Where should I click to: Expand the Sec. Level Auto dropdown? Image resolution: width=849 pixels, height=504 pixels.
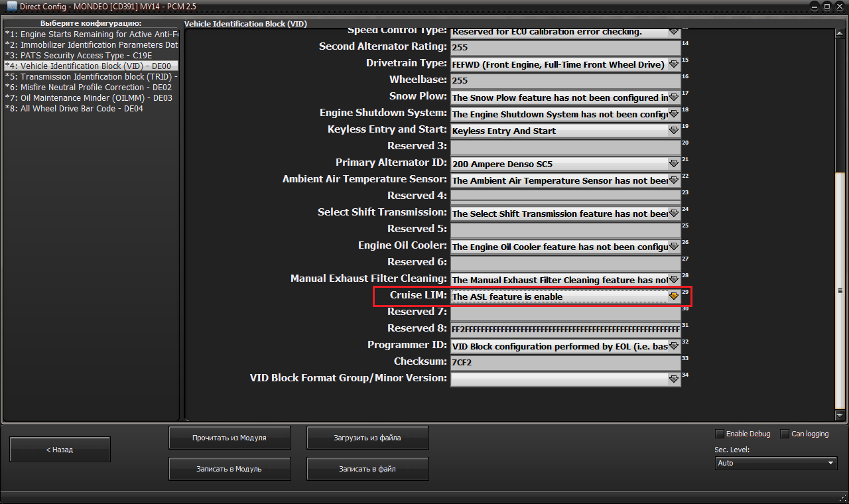coord(776,463)
